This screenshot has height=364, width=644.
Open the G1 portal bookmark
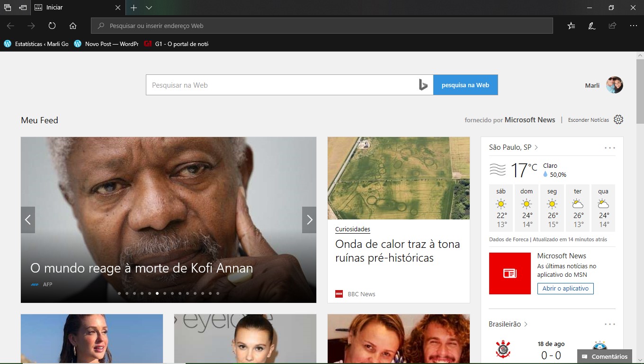(176, 44)
